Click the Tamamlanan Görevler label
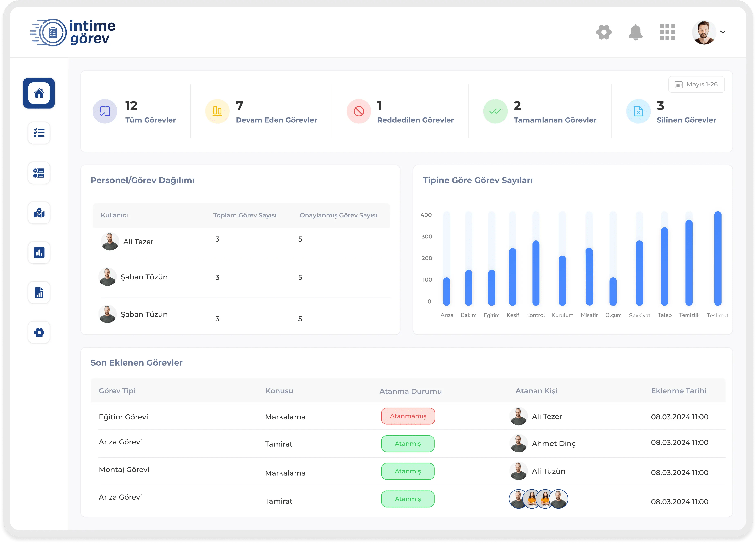The width and height of the screenshot is (756, 543). (555, 120)
